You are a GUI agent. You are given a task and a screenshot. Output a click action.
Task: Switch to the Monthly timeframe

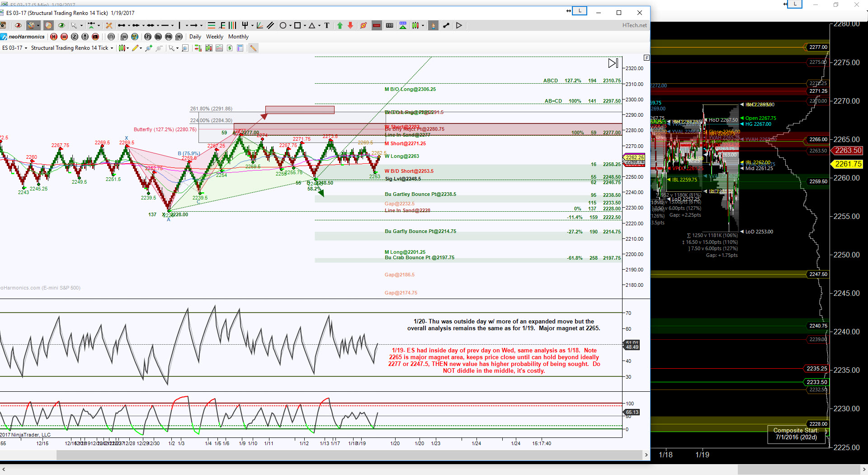pos(238,37)
